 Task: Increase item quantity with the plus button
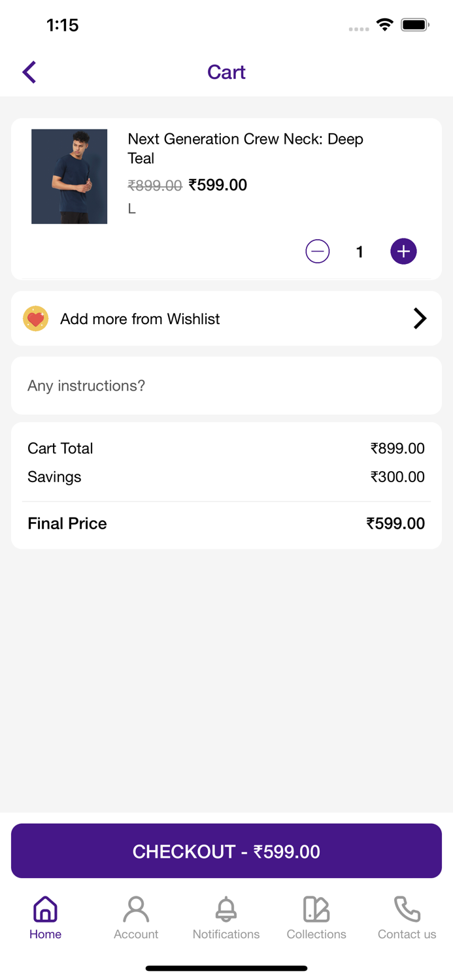point(403,251)
